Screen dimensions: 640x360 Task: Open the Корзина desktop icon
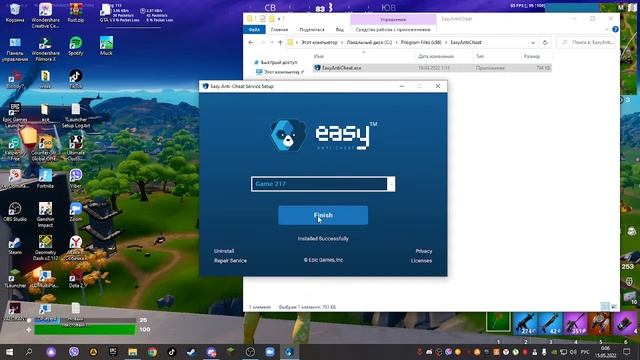coord(15,13)
